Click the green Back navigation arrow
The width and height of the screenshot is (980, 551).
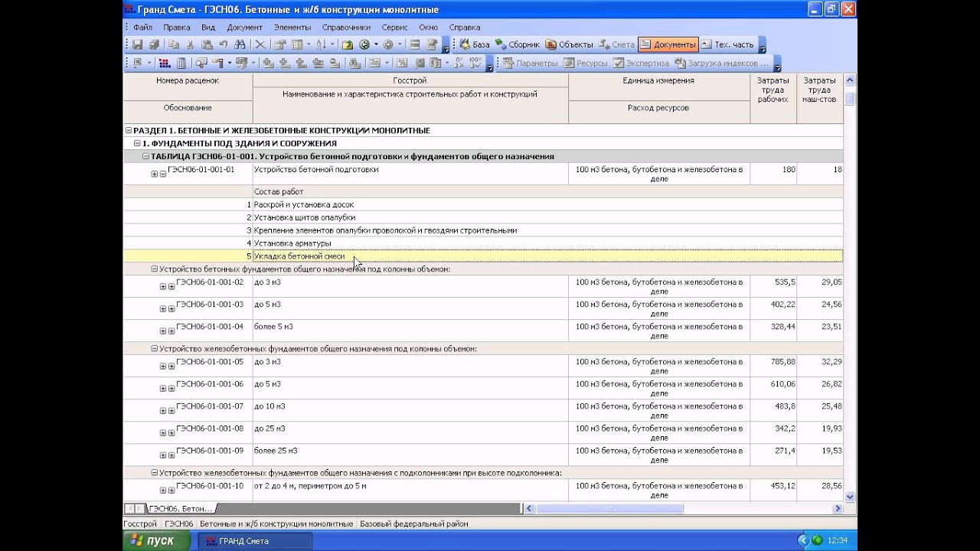point(364,44)
